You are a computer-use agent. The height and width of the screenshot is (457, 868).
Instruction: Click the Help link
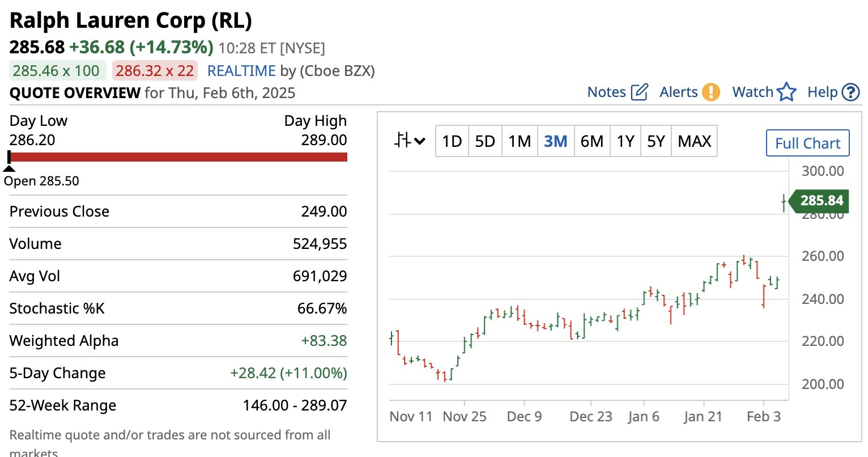[823, 92]
